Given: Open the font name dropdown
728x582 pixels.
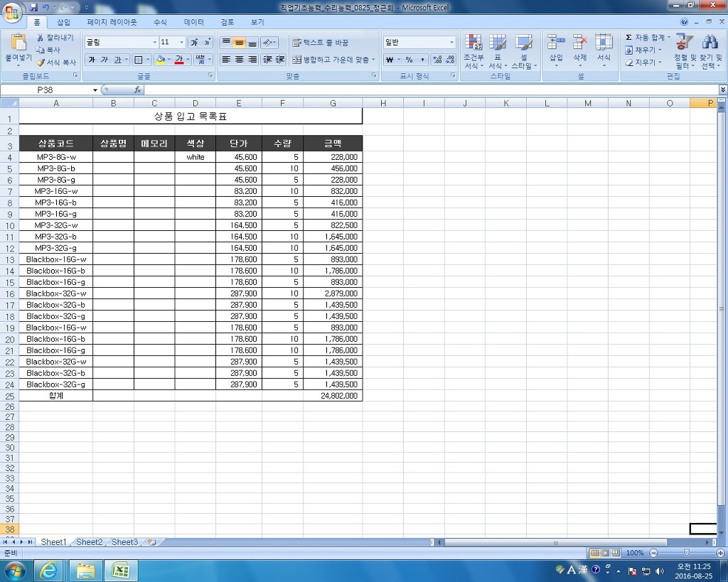Looking at the screenshot, I should pos(155,42).
